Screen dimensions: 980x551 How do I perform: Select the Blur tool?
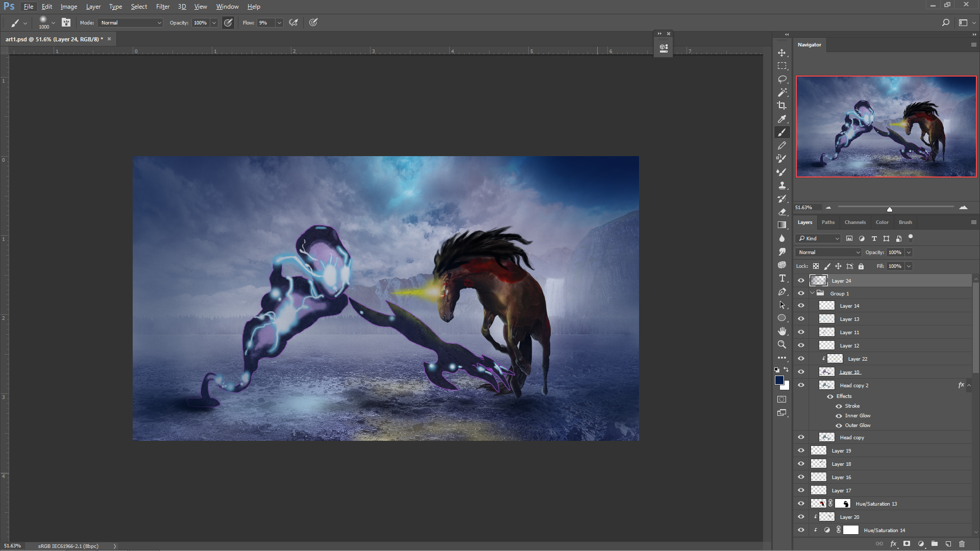tap(782, 238)
